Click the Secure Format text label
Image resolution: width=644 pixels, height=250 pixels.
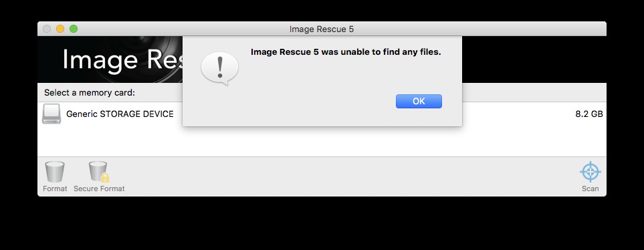coord(99,189)
